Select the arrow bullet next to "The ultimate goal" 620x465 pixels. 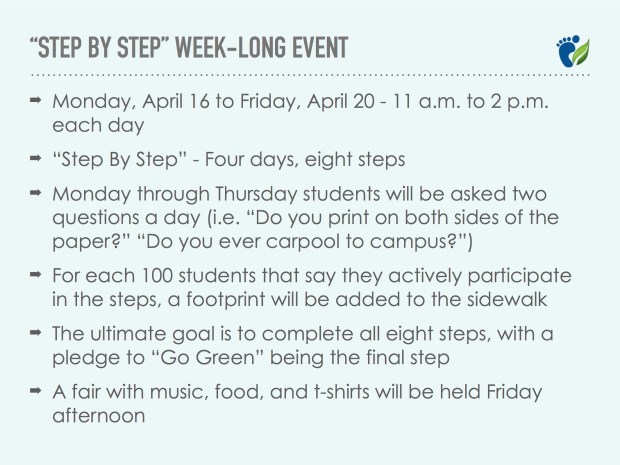point(36,330)
